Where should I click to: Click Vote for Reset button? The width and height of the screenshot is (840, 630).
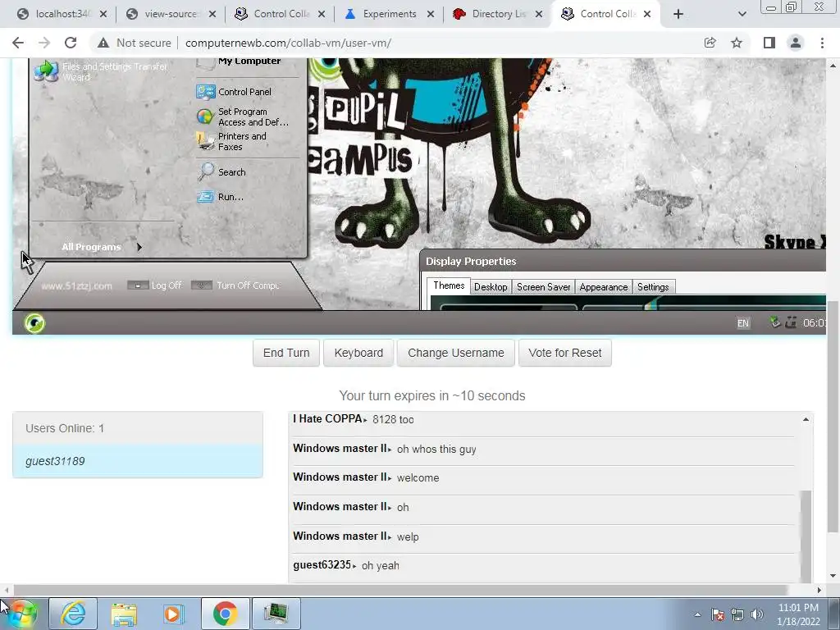564,353
